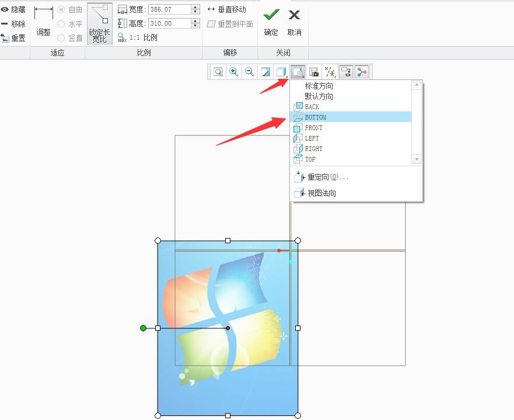Click the 隐藏 eye icon
514x420 pixels.
tap(6, 9)
